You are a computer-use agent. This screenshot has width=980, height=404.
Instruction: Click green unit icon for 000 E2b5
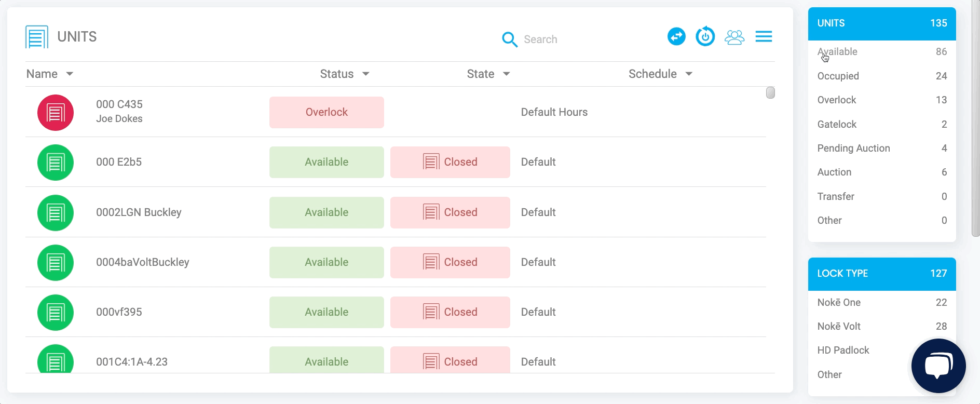click(56, 163)
